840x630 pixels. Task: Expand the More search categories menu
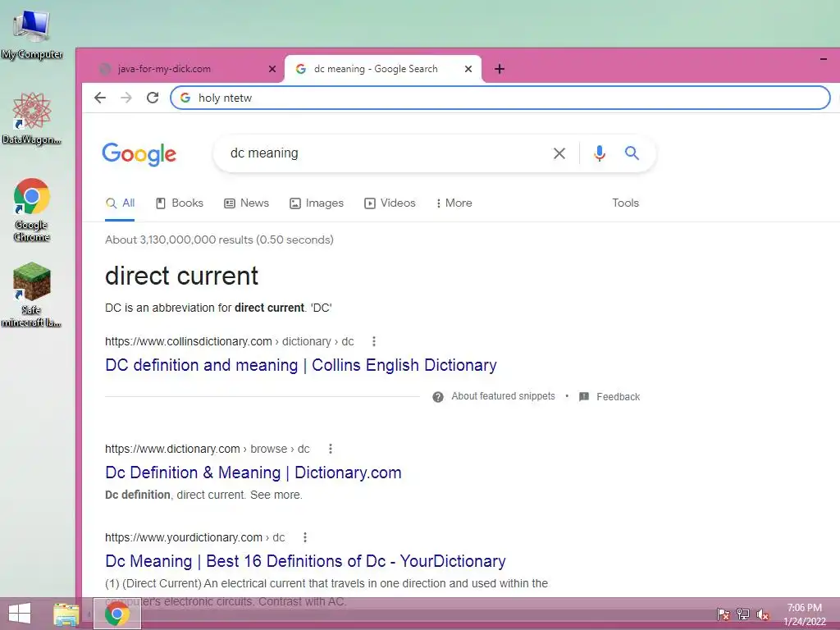tap(454, 203)
